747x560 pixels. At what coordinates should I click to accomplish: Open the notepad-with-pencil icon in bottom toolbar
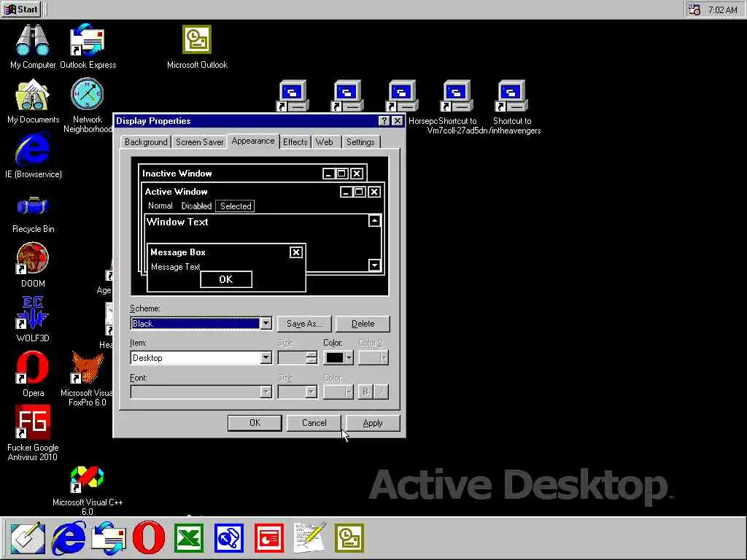tap(309, 538)
